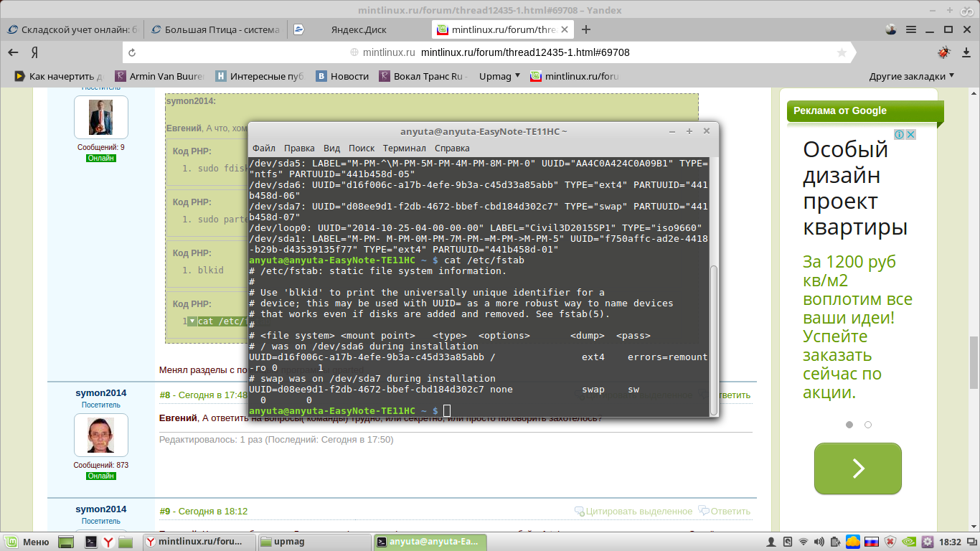
Task: Click the ladybug extension icon
Action: [943, 52]
